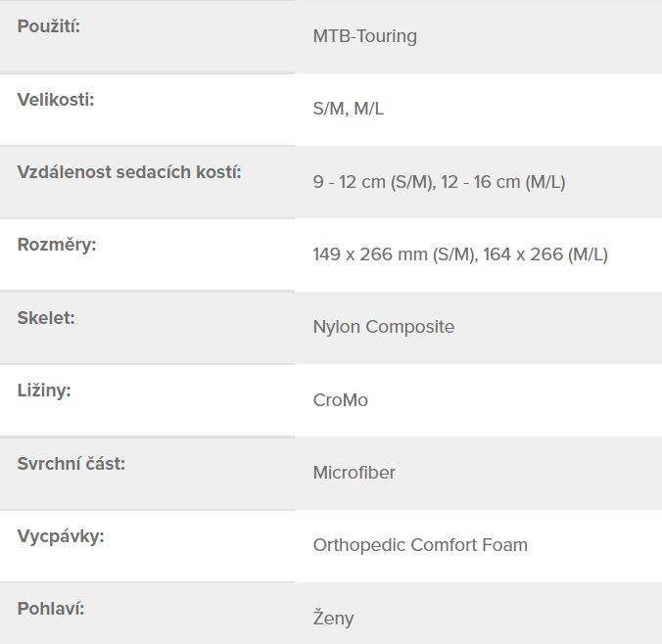Click the S/M, M/L sizes text
This screenshot has height=644, width=662.
(x=349, y=109)
